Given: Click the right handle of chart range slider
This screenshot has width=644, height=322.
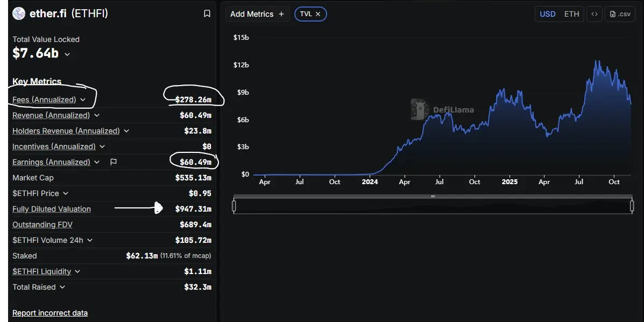Looking at the screenshot, I should click(632, 206).
